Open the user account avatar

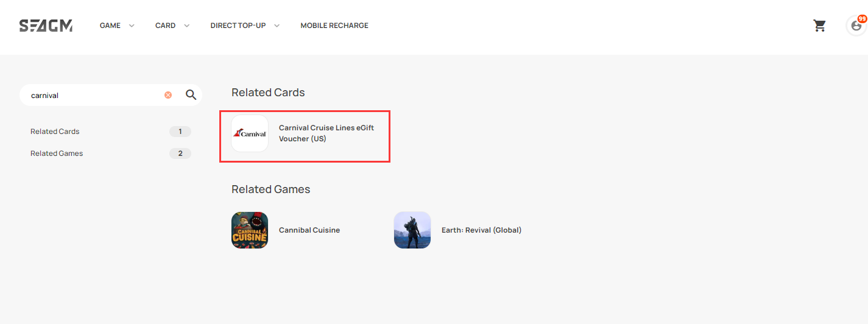click(x=856, y=26)
